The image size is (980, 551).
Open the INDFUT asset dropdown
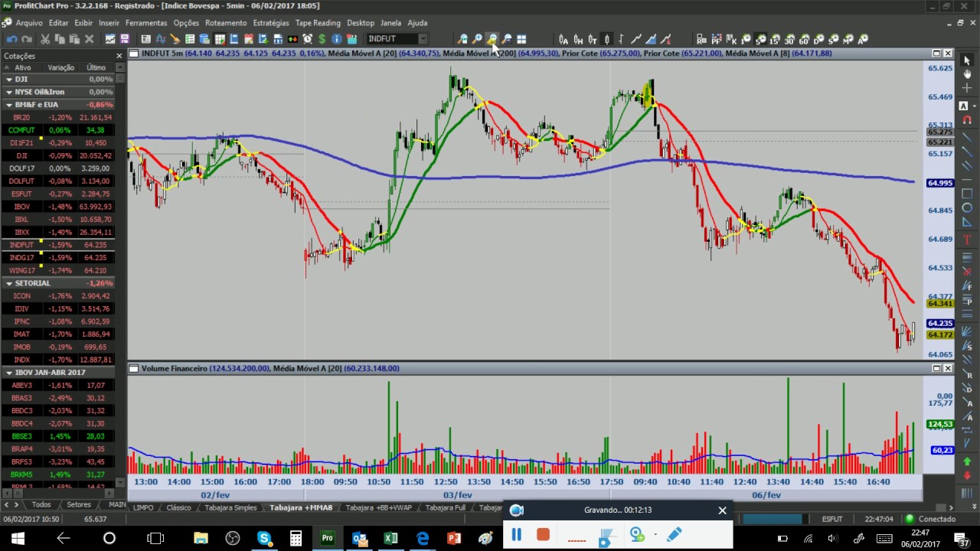(x=422, y=39)
